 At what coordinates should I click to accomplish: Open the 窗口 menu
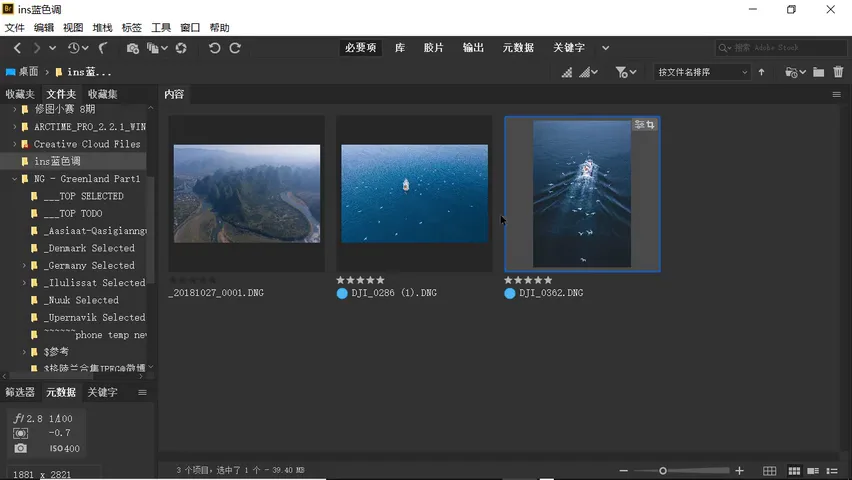coord(190,28)
